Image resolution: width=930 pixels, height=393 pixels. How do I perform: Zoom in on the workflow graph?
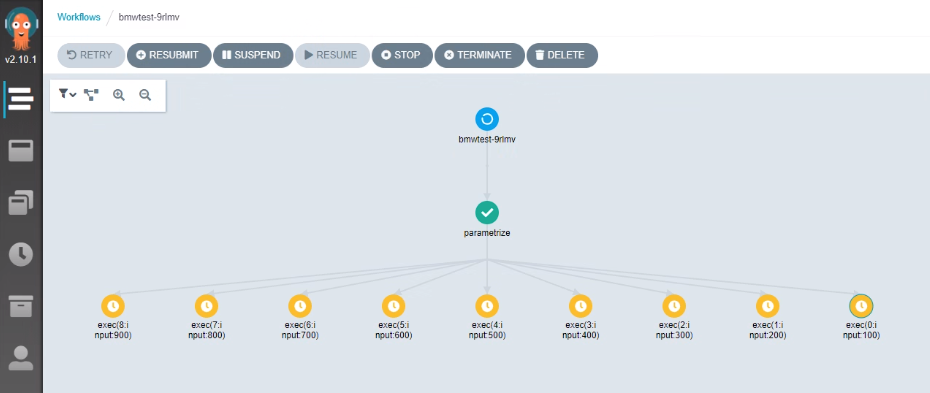point(119,95)
